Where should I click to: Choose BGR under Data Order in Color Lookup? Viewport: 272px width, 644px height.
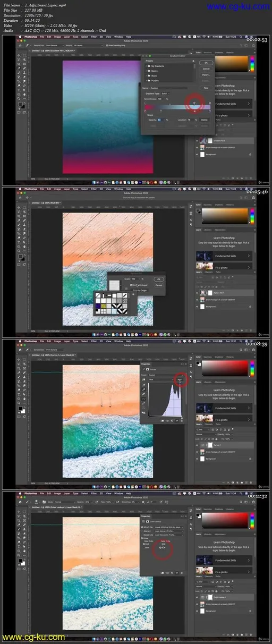pos(144,548)
